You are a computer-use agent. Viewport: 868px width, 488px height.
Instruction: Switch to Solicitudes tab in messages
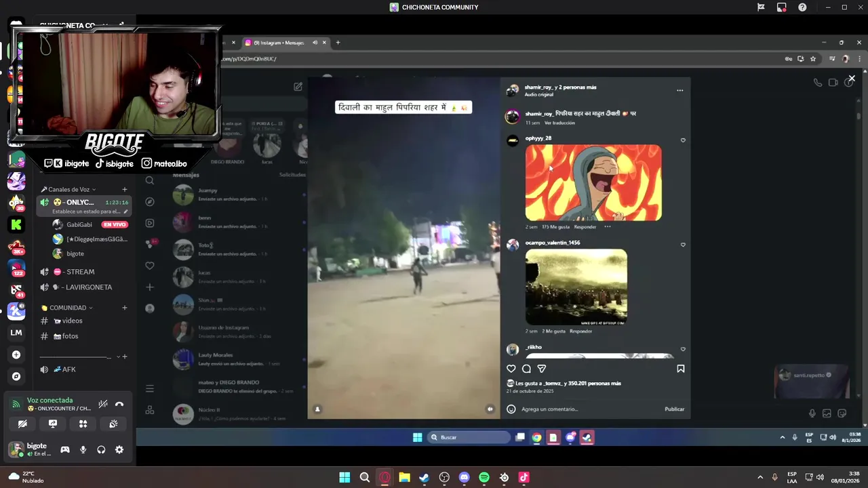pos(292,175)
